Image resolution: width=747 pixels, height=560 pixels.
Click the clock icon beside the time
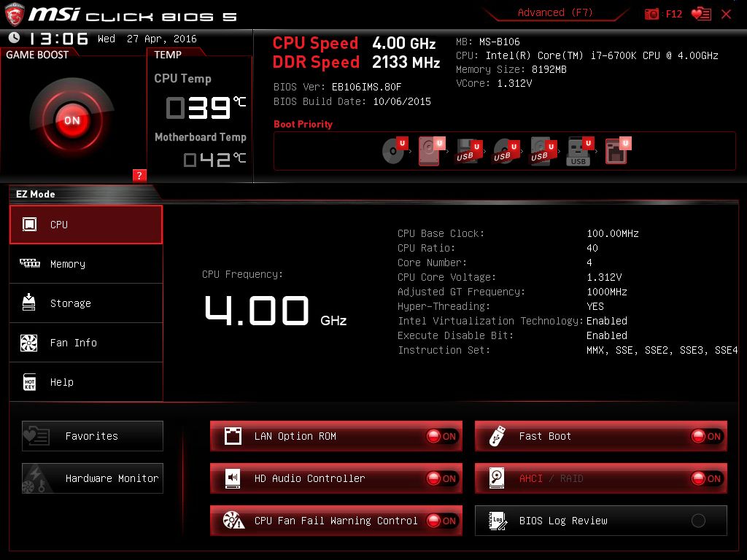tap(15, 38)
